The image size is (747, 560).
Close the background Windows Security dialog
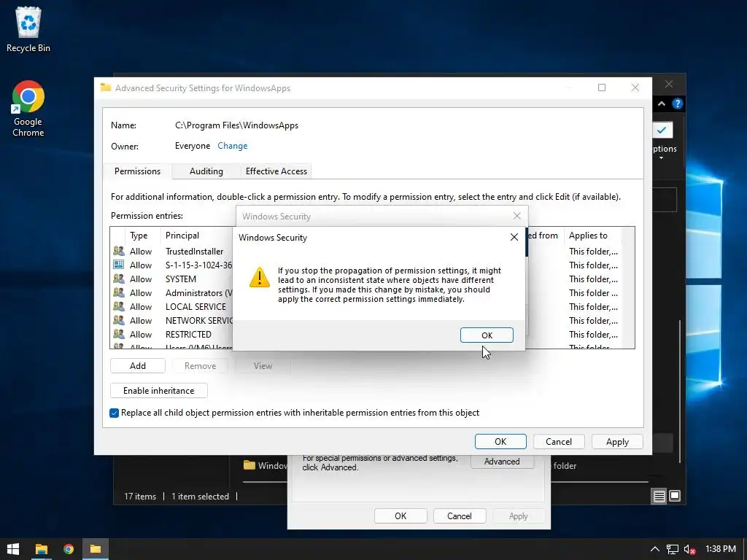(x=517, y=216)
